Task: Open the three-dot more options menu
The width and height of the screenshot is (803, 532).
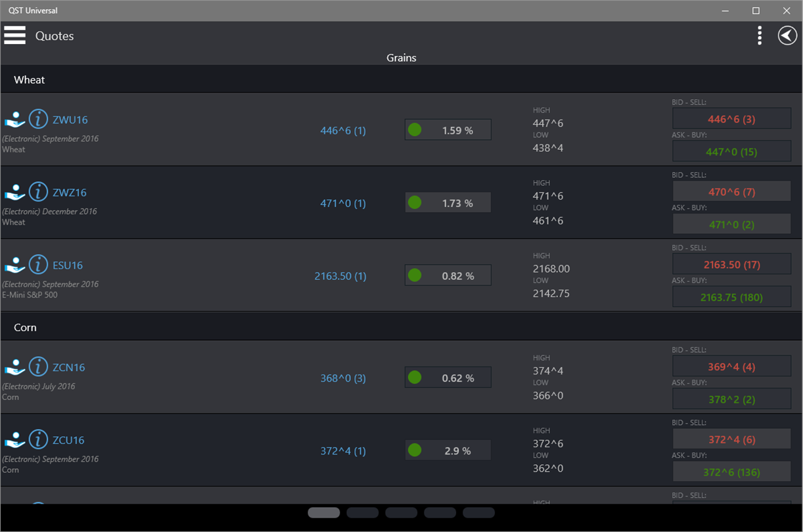Action: point(760,35)
